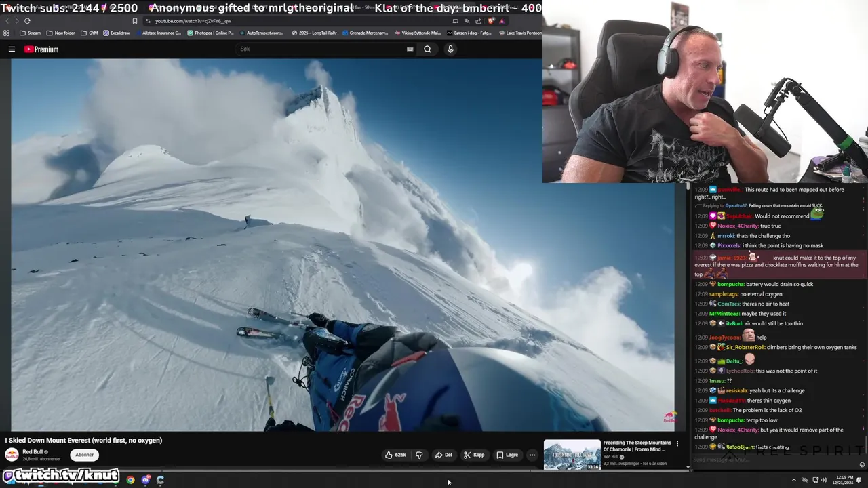
Task: Open the AutoTempest.com bookmark
Action: tap(262, 33)
